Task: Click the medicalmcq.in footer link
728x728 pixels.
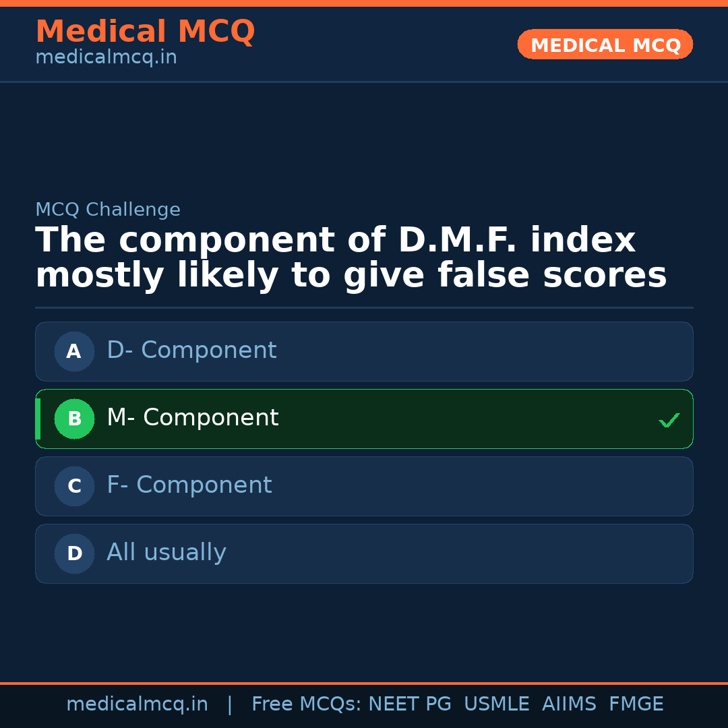Action: (x=138, y=704)
